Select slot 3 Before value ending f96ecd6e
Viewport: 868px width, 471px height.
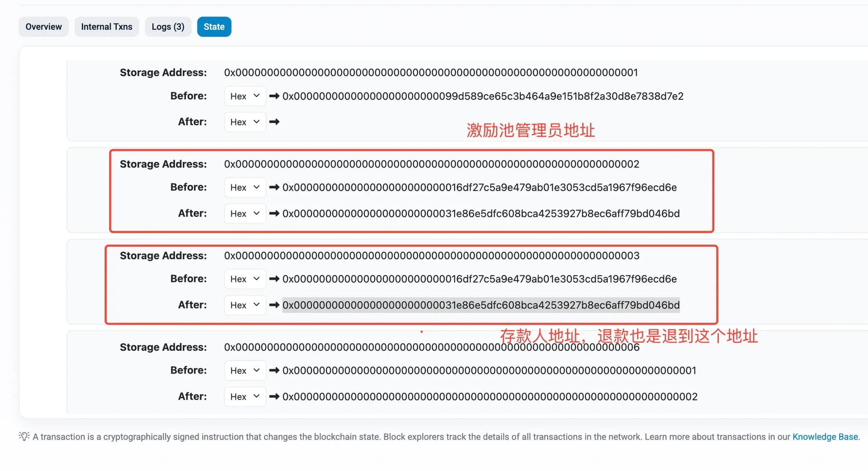(x=480, y=279)
